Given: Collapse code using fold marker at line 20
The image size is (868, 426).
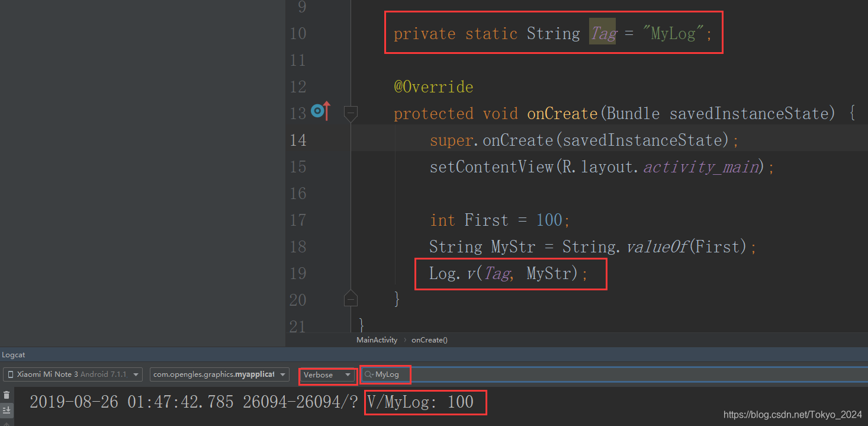Looking at the screenshot, I should [351, 299].
